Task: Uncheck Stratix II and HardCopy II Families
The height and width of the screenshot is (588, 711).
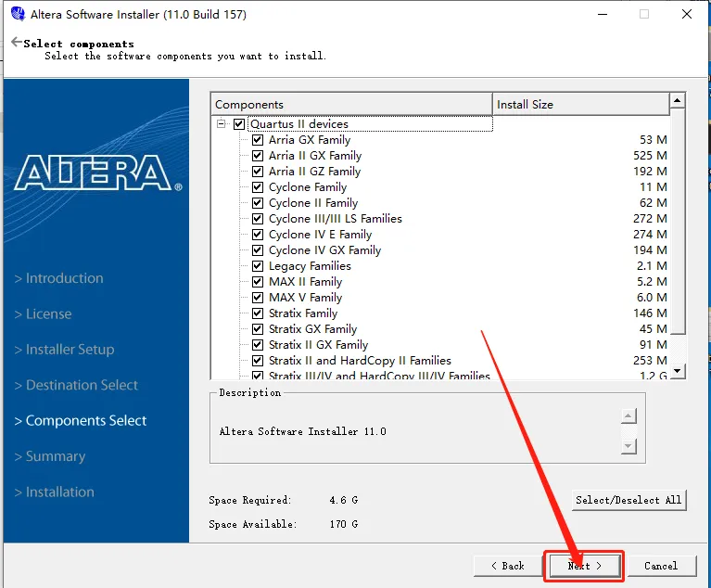Action: click(258, 361)
